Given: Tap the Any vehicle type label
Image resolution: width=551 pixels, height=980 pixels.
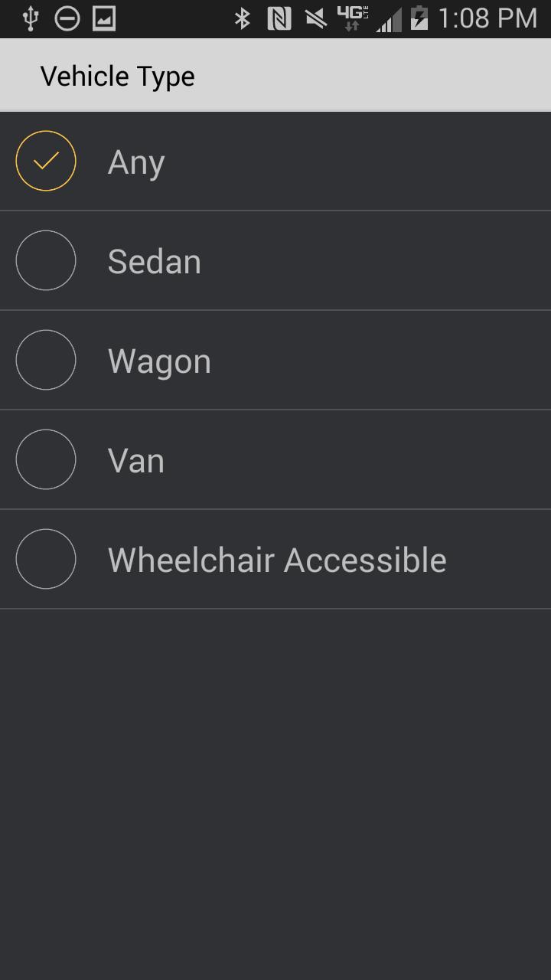Looking at the screenshot, I should pos(136,162).
